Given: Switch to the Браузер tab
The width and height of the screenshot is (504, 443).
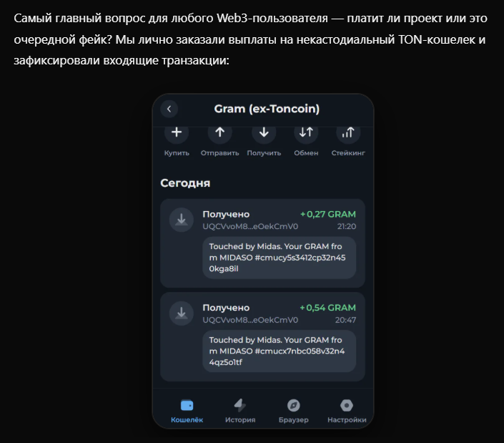Looking at the screenshot, I should coord(294,412).
